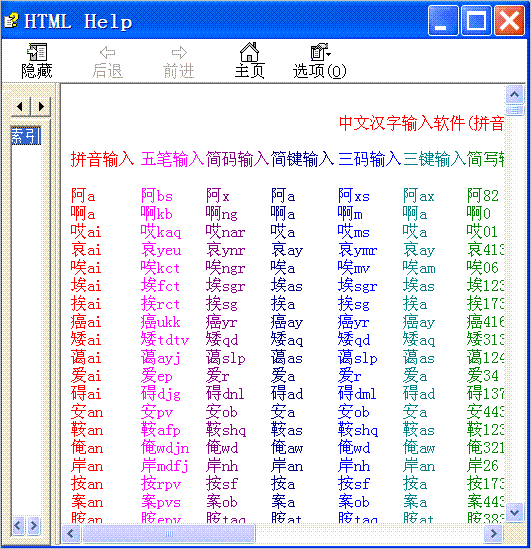531x549 pixels.
Task: Click the horizontal scrollbar thumb in content pane
Action: pos(169,534)
